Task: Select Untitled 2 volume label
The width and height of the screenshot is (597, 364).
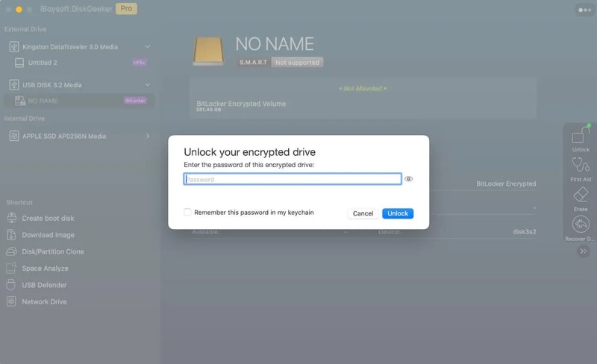Action: pos(43,63)
